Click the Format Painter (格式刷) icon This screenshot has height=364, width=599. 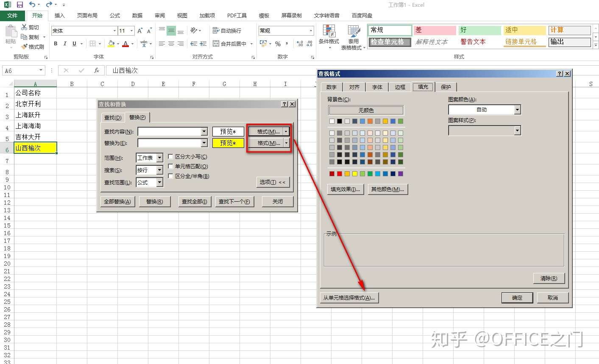click(24, 47)
